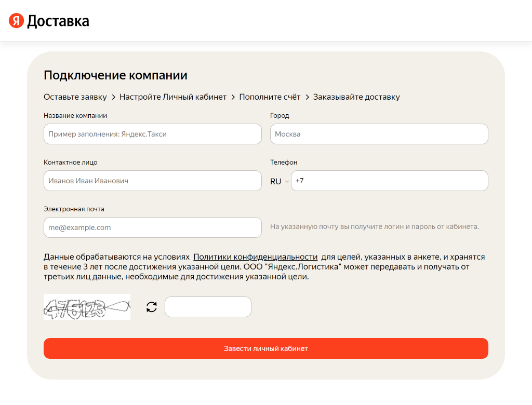
Task: Focus the phone number field starting with +7
Action: point(390,181)
